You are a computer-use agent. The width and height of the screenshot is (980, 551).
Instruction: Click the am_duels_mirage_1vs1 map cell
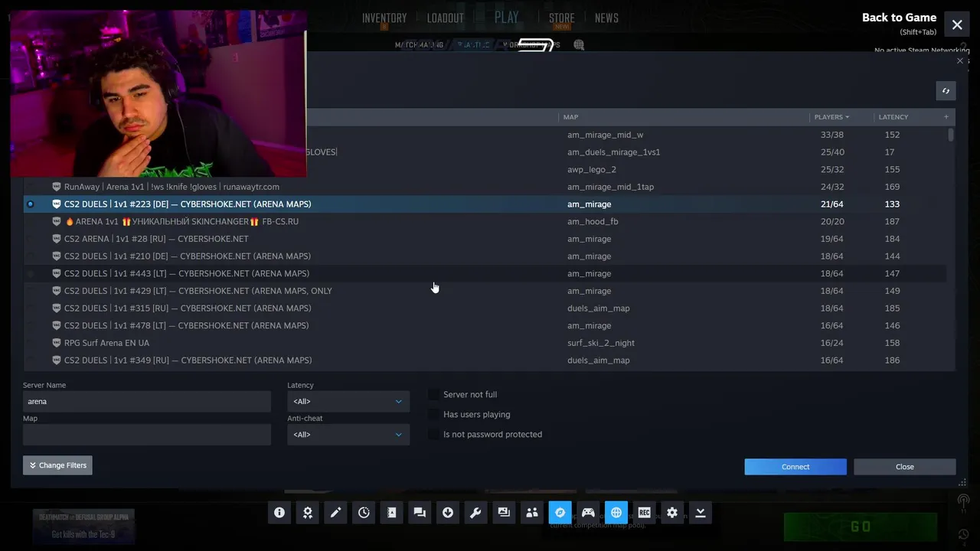(613, 152)
